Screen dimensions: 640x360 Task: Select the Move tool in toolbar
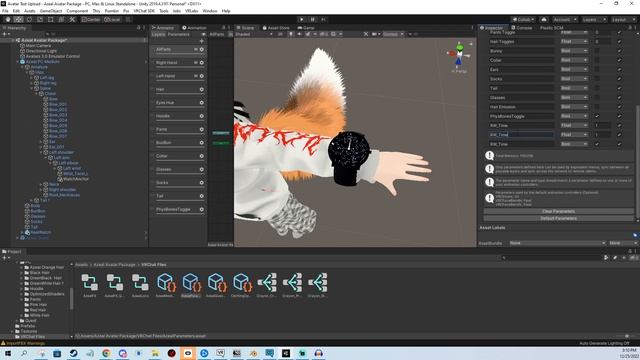coord(18,19)
